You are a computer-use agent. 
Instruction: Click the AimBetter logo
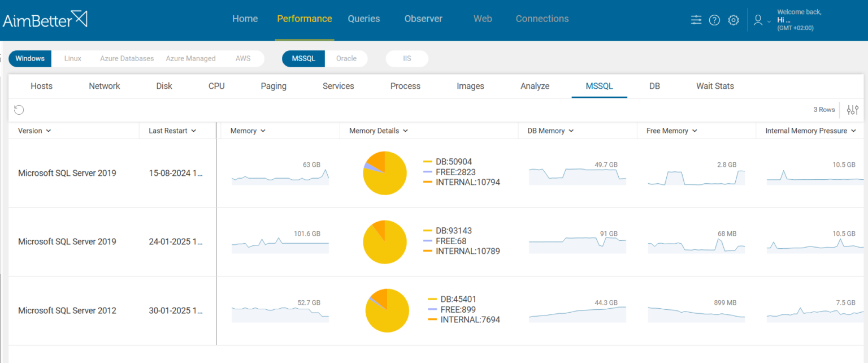click(x=45, y=18)
